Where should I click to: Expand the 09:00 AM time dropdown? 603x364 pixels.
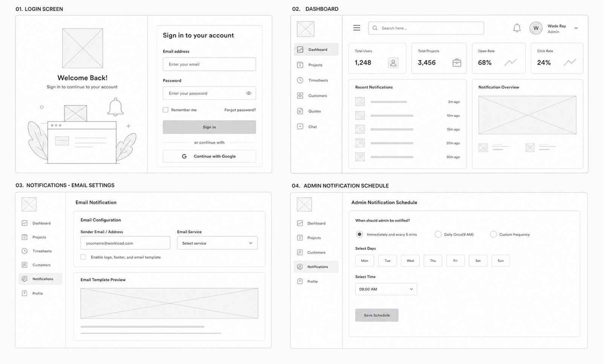click(x=386, y=289)
